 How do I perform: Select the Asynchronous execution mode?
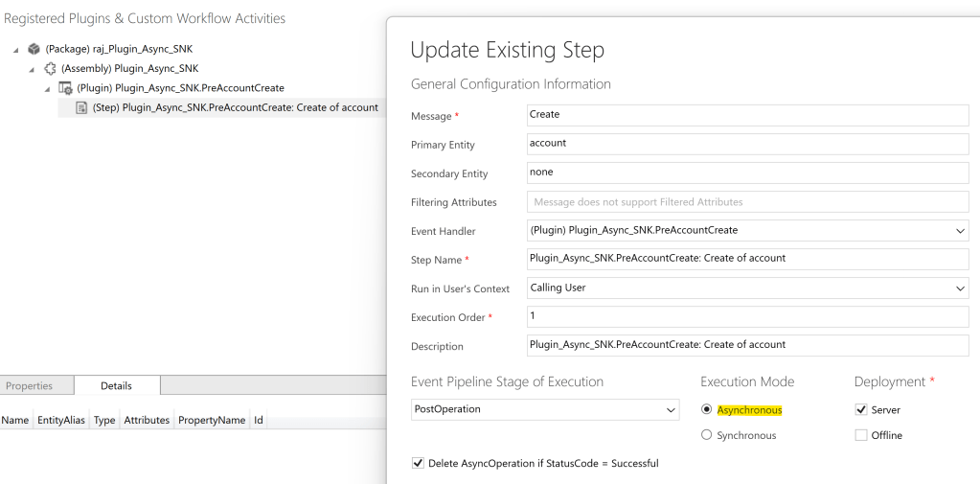pyautogui.click(x=707, y=409)
